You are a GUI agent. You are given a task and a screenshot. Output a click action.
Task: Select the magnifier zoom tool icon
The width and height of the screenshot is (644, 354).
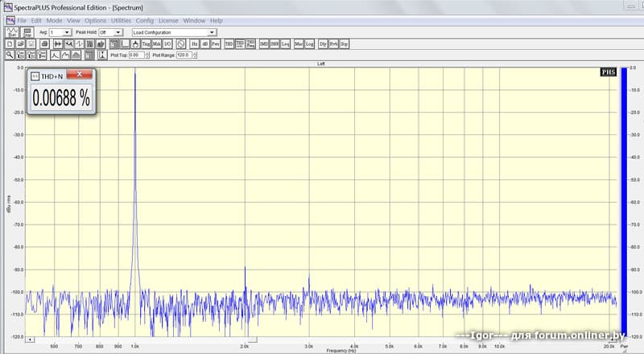[10, 55]
